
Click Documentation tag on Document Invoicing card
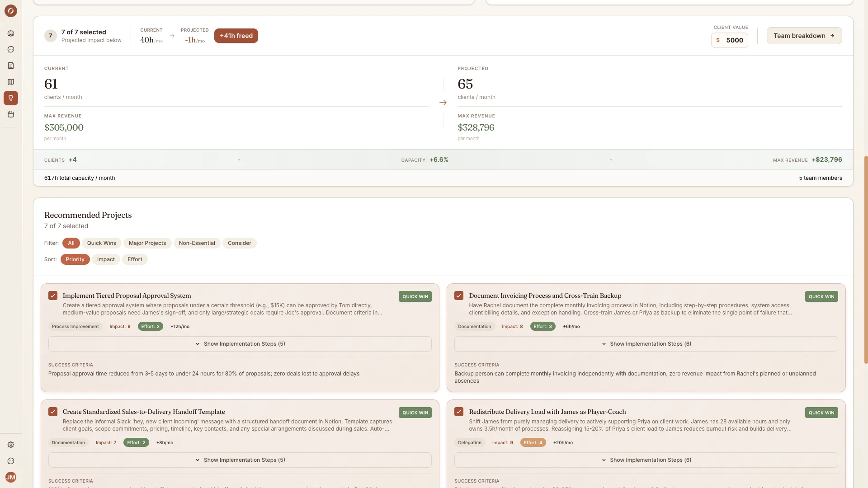point(474,326)
